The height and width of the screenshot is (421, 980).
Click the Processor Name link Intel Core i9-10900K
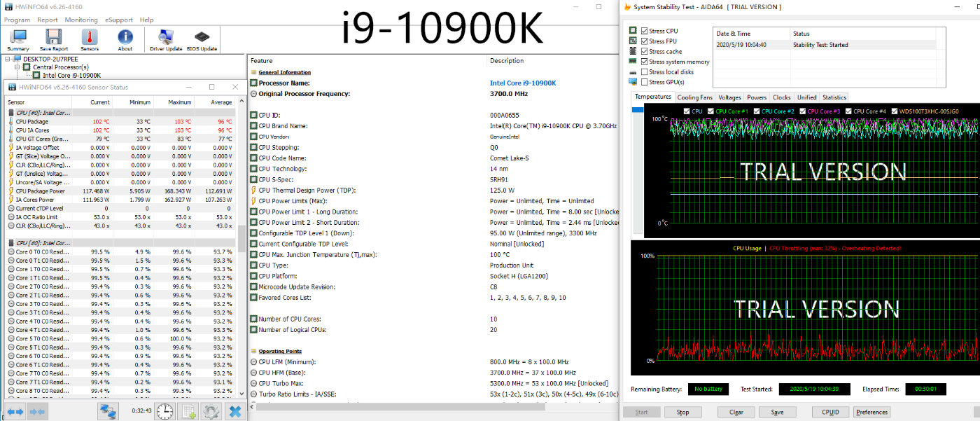click(523, 83)
